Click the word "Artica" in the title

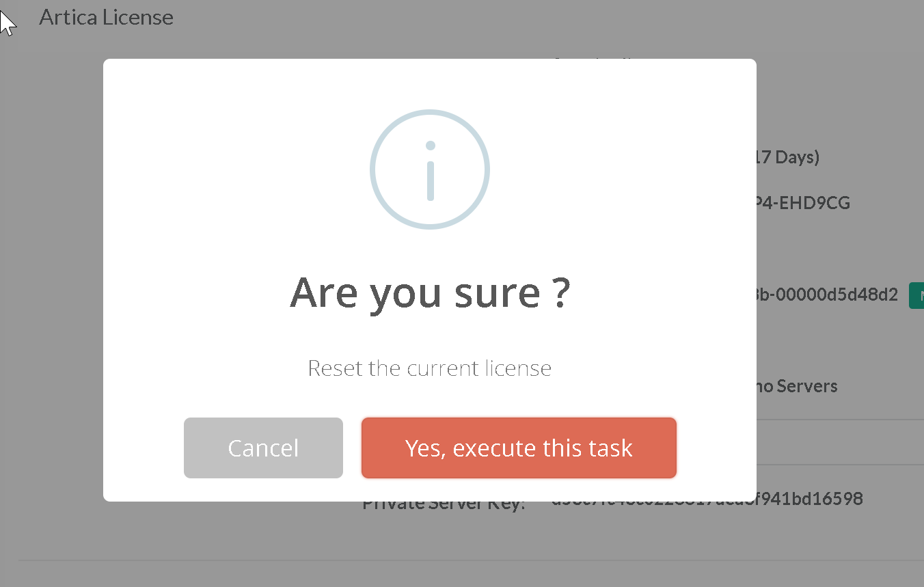coord(68,17)
